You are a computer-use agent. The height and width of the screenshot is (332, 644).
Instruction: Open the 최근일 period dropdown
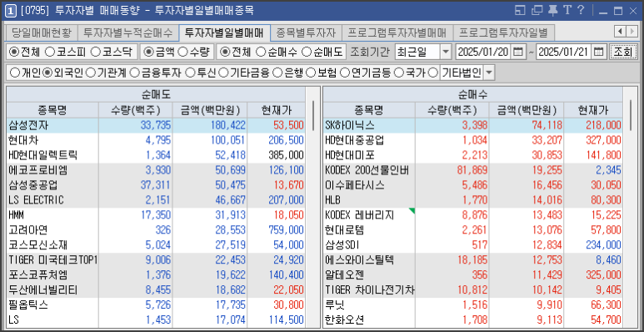[x=445, y=52]
